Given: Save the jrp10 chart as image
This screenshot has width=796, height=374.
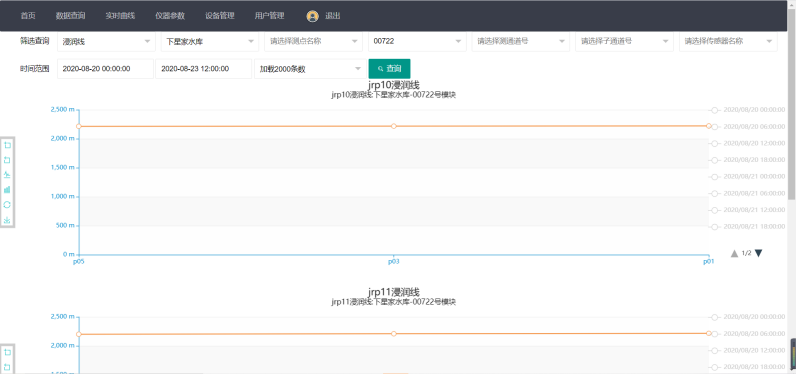Looking at the screenshot, I should (7, 220).
